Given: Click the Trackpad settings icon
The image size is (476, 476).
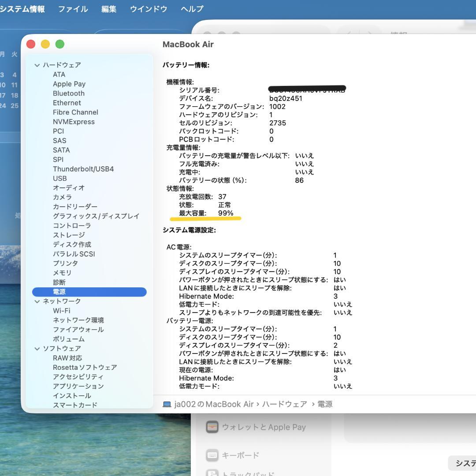Looking at the screenshot, I should tap(212, 473).
